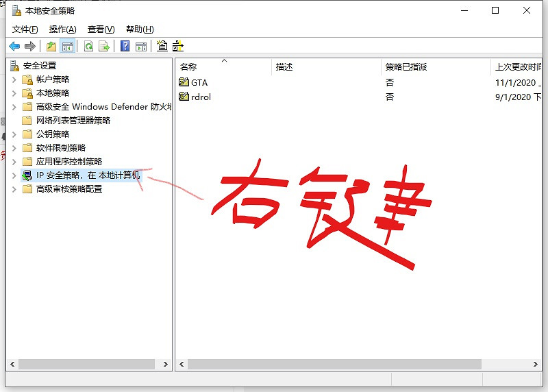
Task: Click the Up one level folder icon
Action: click(51, 47)
